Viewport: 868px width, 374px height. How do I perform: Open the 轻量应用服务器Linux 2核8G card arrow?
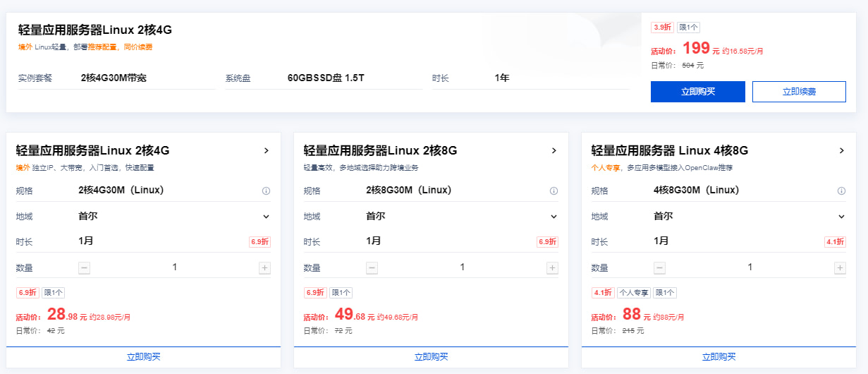pyautogui.click(x=554, y=150)
